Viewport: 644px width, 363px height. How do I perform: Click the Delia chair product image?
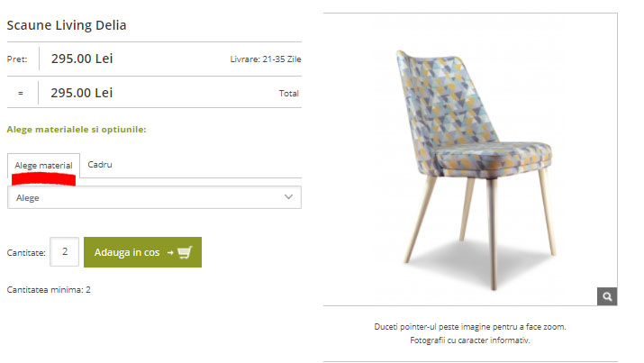(474, 168)
